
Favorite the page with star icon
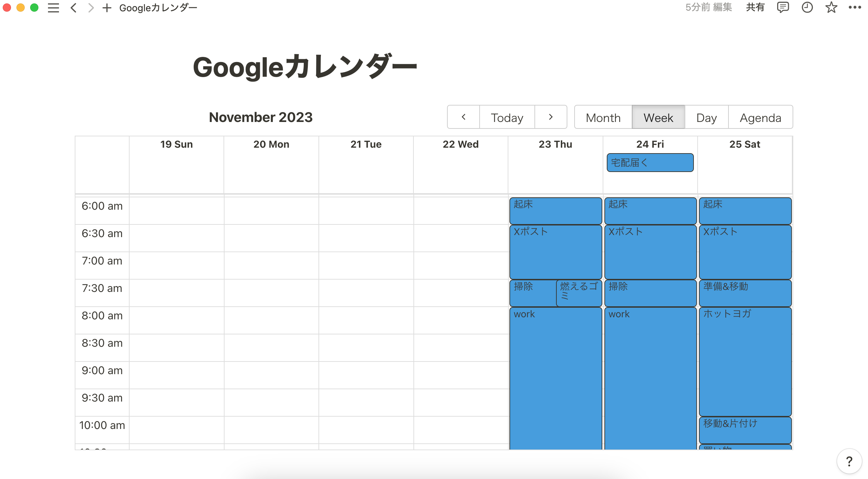click(x=831, y=7)
